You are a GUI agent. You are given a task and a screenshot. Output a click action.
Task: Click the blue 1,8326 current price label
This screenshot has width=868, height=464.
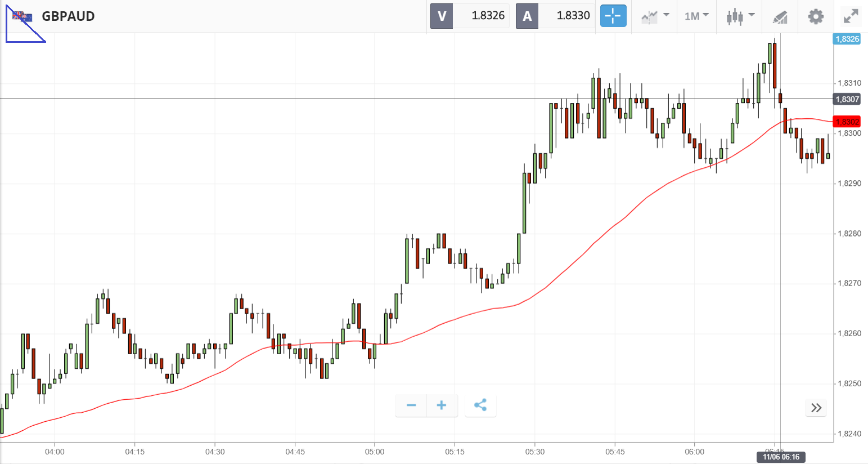pos(847,39)
